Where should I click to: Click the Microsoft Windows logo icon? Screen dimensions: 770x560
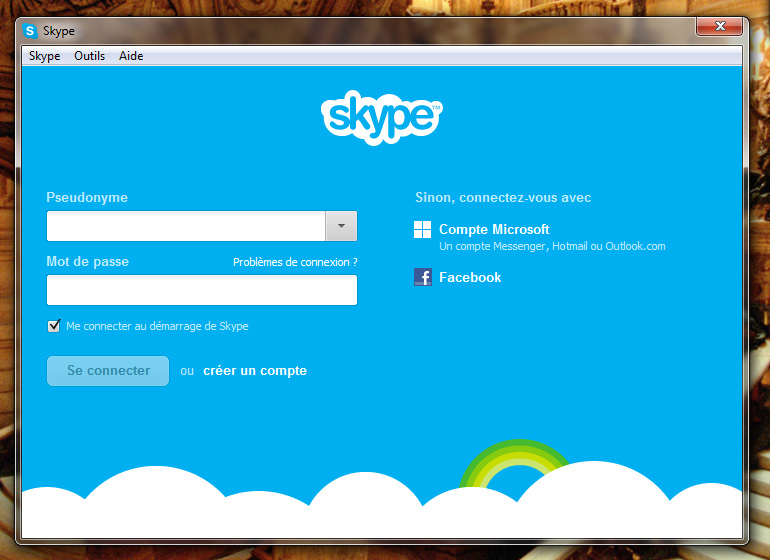(x=422, y=229)
